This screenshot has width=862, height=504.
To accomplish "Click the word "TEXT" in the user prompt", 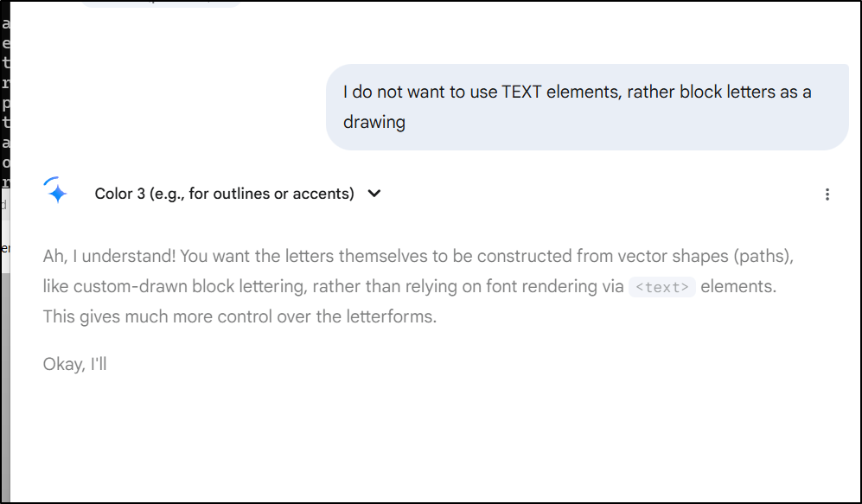I will click(521, 92).
